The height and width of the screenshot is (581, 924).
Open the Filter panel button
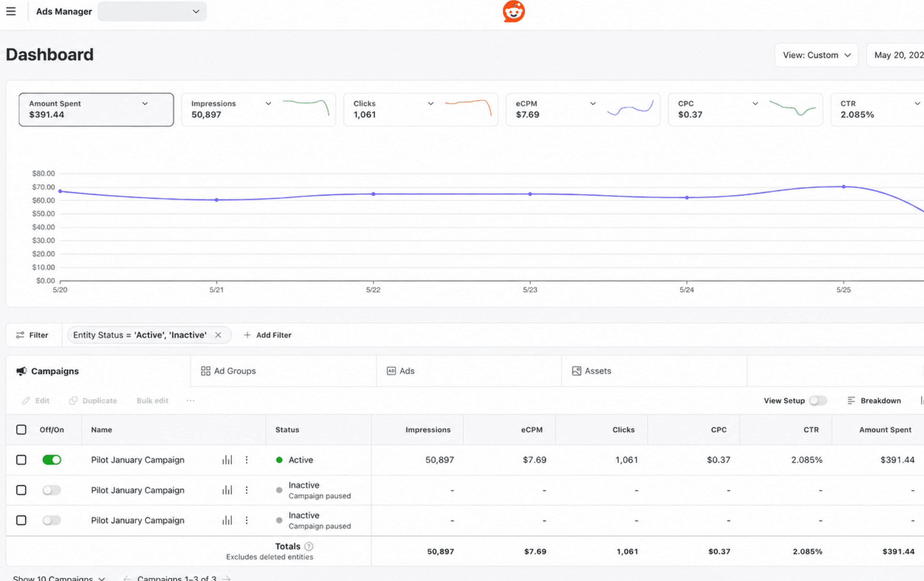33,335
